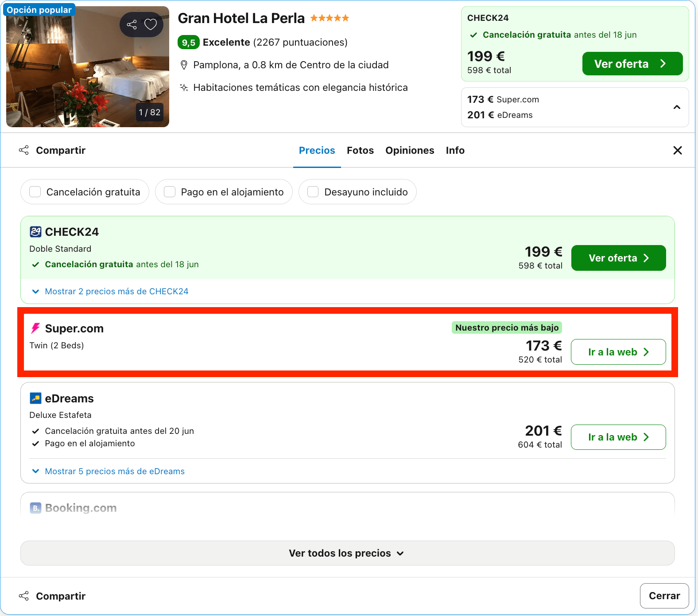Click the share icon on hotel photo
Image resolution: width=698 pixels, height=616 pixels.
coord(132,24)
